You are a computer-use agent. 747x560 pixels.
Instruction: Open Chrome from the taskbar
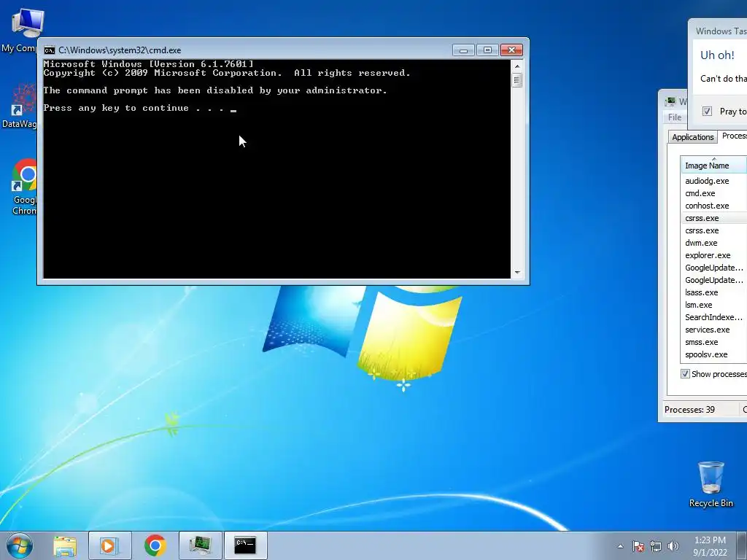point(155,545)
